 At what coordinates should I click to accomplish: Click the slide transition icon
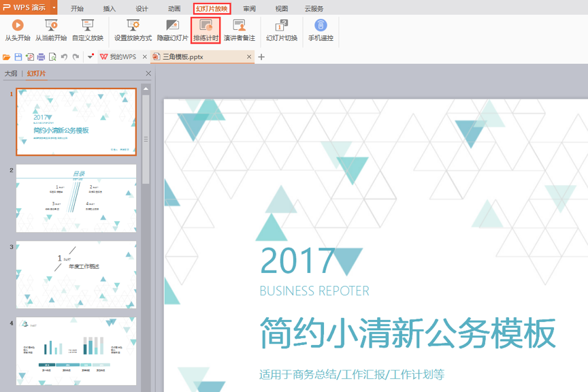point(282,30)
